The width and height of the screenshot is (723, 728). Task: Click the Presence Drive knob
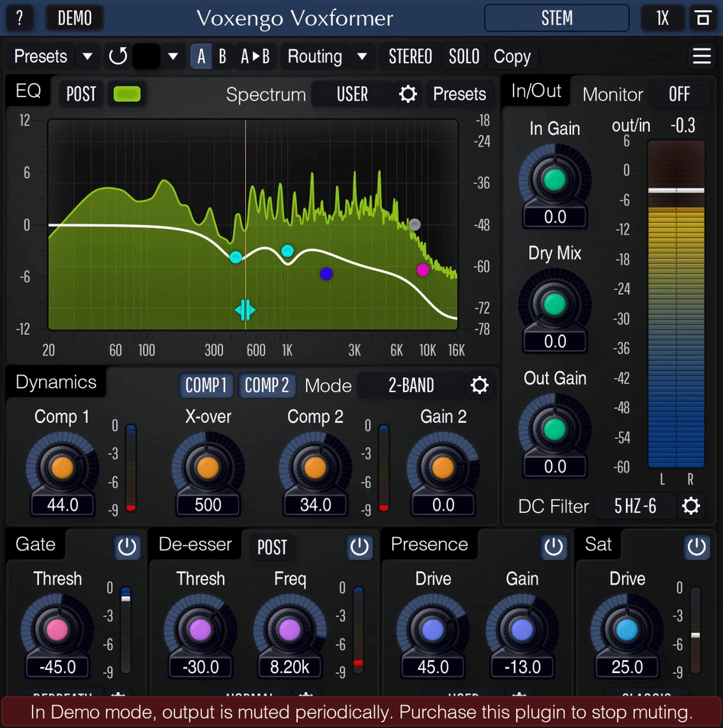click(433, 630)
